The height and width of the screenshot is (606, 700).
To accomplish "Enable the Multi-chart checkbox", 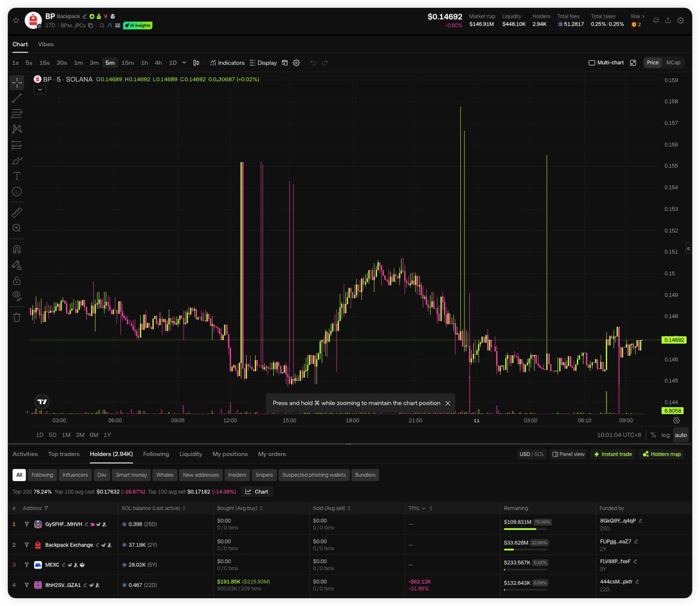I will pyautogui.click(x=592, y=63).
